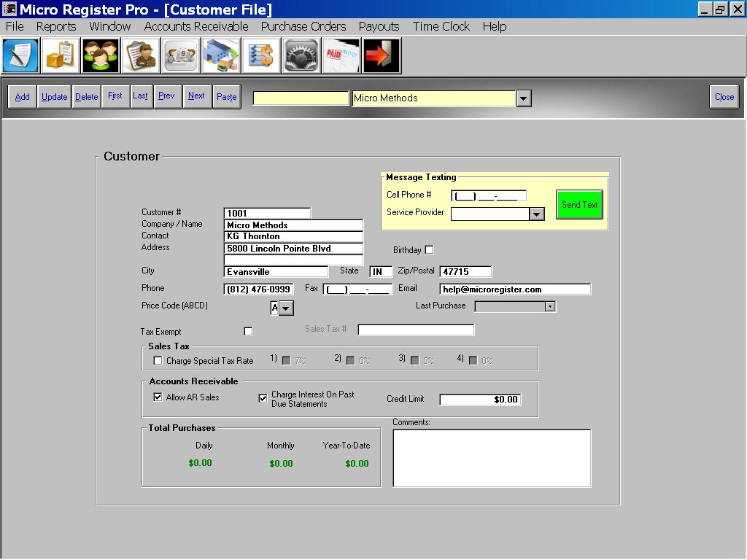The height and width of the screenshot is (560, 747).
Task: Click the Contact field showing KG Thornton
Action: (293, 236)
